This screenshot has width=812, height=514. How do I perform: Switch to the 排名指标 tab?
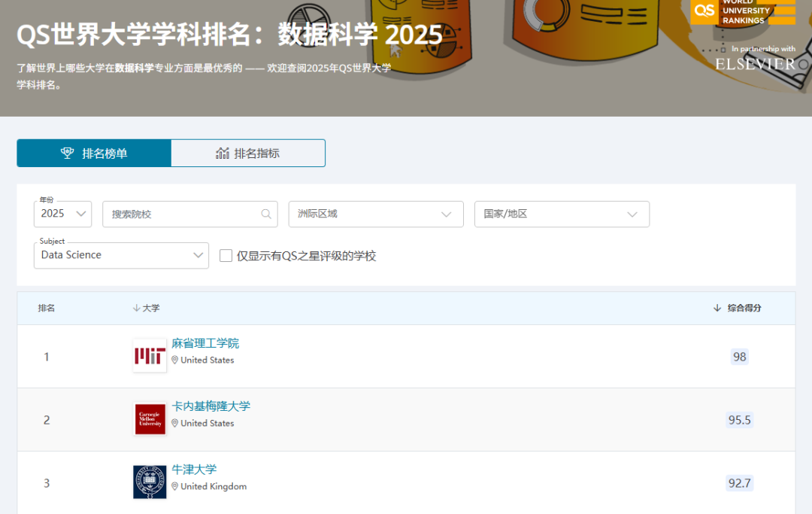(248, 154)
